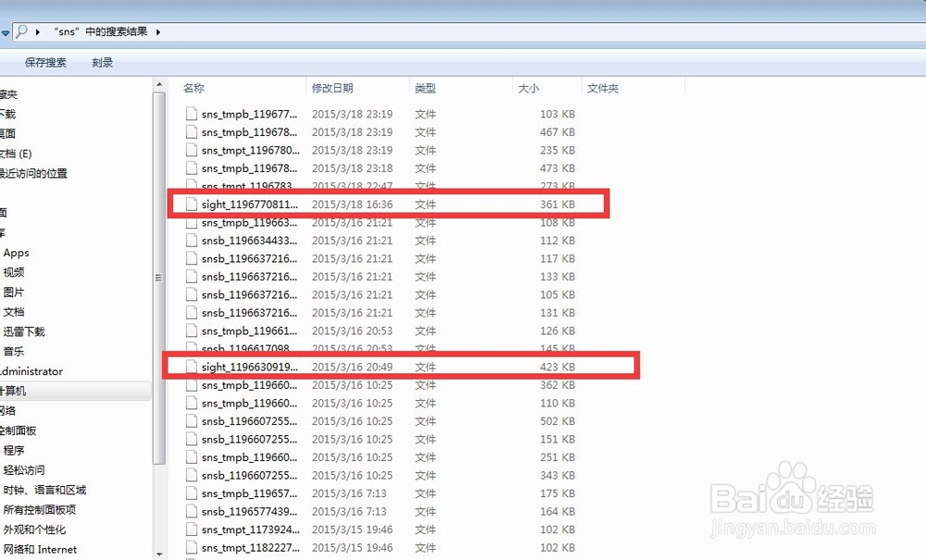Click the date 2015/3/18 16:36
926x560 pixels.
point(352,205)
